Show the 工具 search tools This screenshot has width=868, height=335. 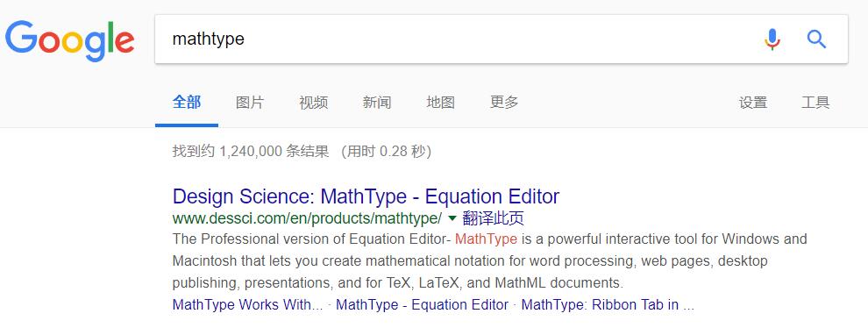click(815, 103)
